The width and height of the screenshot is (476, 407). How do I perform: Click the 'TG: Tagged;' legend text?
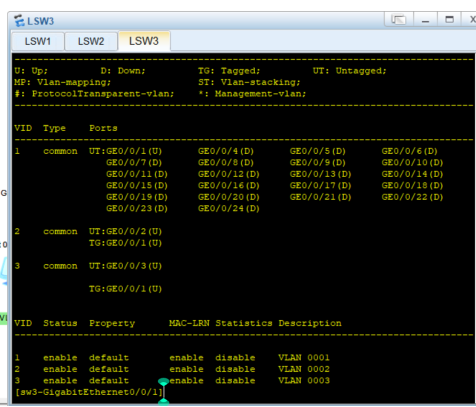tap(229, 71)
